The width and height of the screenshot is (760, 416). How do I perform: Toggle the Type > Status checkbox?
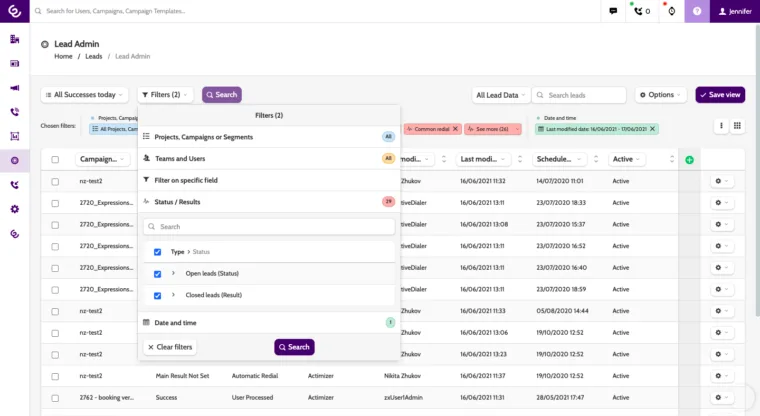tap(158, 252)
